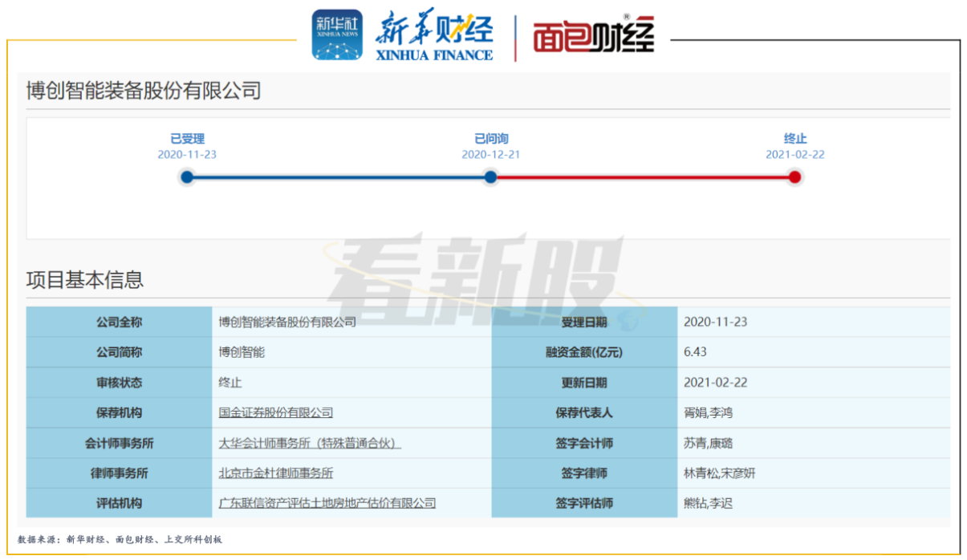Click the 更新日期 value 2021-02-22 in table

(x=715, y=383)
